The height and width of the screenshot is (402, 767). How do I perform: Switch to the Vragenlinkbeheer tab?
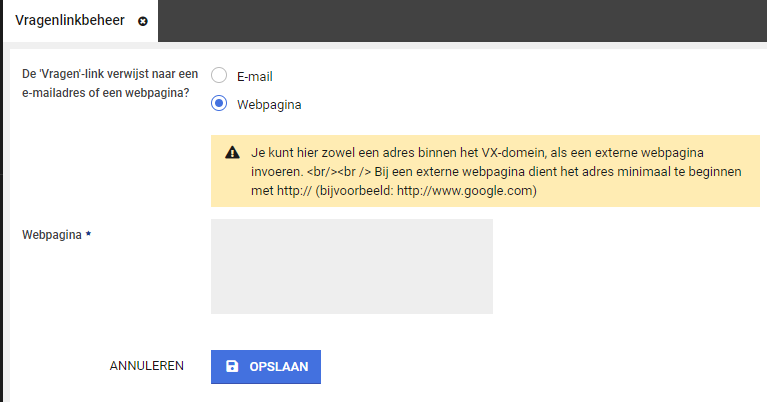click(69, 21)
